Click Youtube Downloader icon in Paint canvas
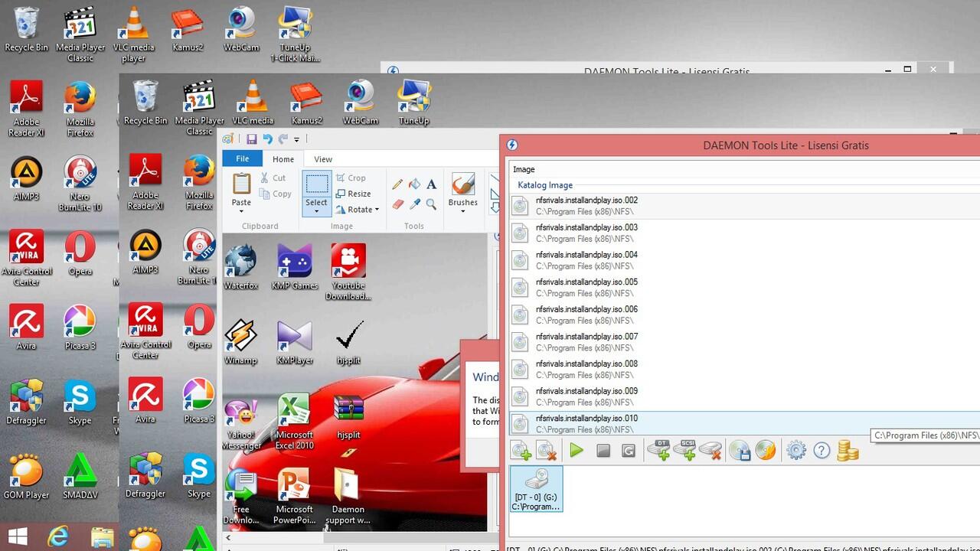The width and height of the screenshot is (980, 551). (348, 272)
